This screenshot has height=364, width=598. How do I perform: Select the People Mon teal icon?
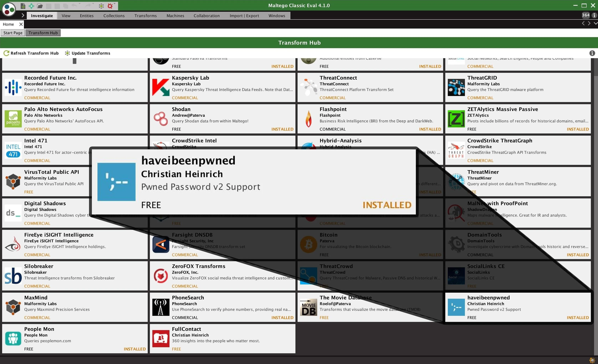[x=13, y=339]
